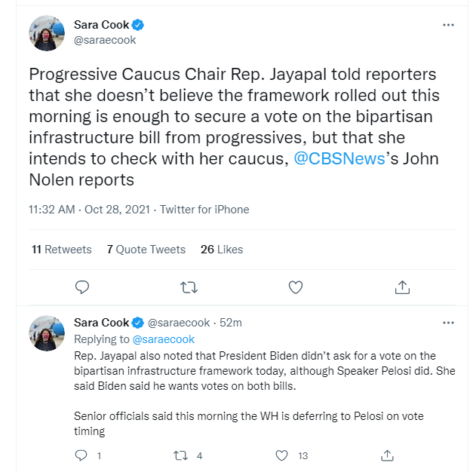The width and height of the screenshot is (476, 472).
Task: Open Sara Cook's avatar on the reply tweet
Action: 47,333
